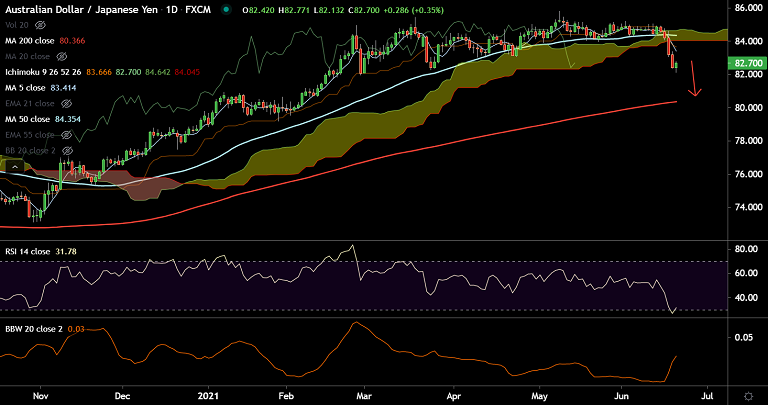Select the MA 5 close legend
768x405 pixels.
[x=25, y=88]
